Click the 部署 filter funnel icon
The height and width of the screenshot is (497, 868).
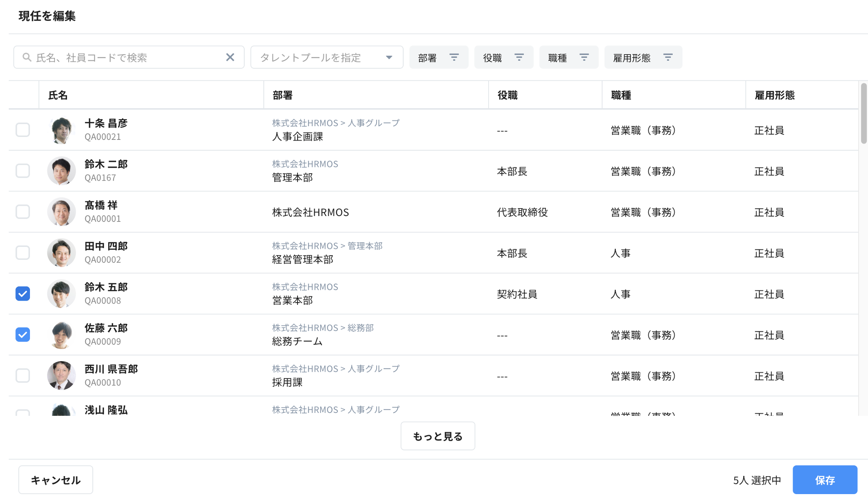pyautogui.click(x=454, y=57)
